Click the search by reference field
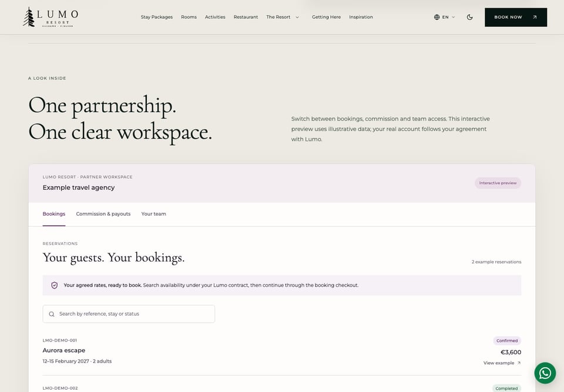Screen dimensions: 564x392 tap(129, 314)
